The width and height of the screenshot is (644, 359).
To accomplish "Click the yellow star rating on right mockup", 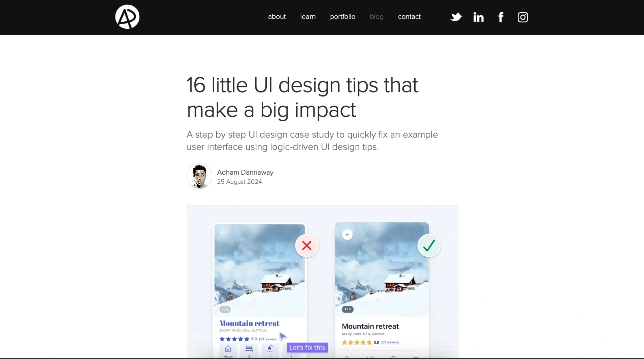I will [357, 342].
